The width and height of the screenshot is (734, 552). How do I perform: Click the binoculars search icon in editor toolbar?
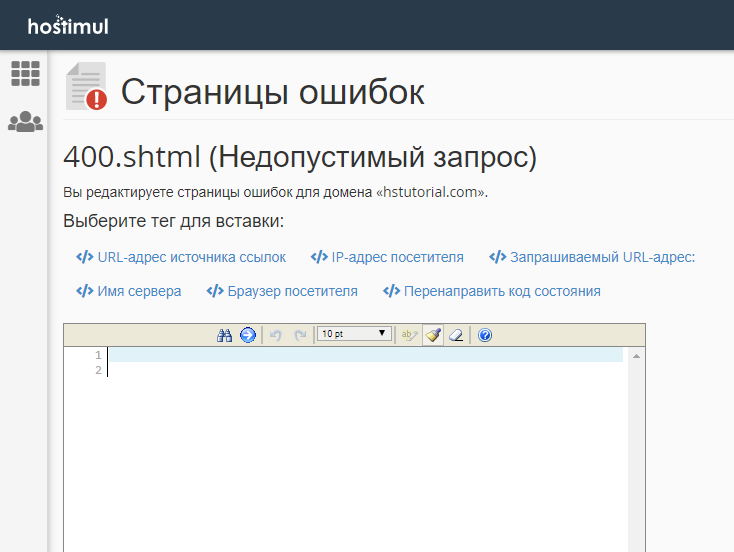point(224,335)
